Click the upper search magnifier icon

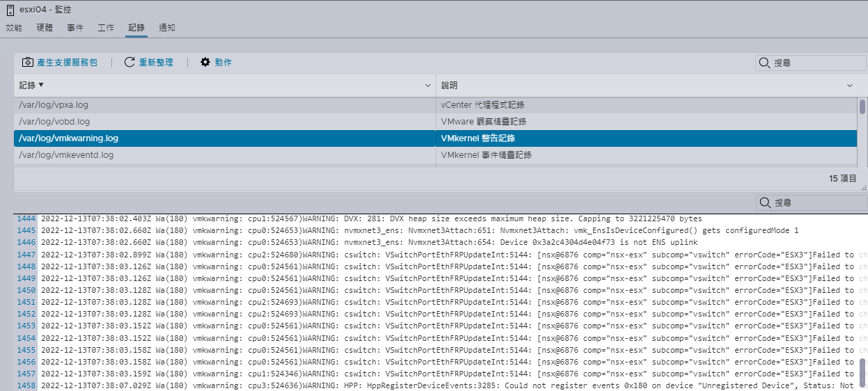[765, 63]
